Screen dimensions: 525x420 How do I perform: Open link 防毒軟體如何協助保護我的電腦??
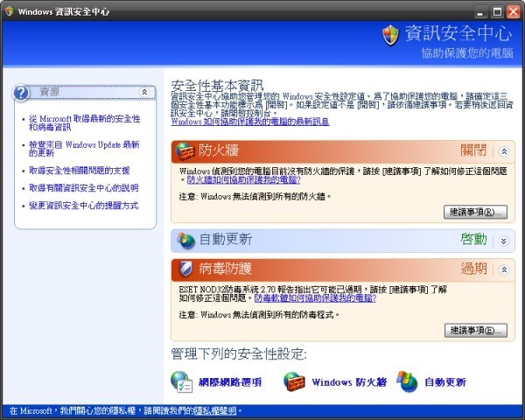[315, 298]
